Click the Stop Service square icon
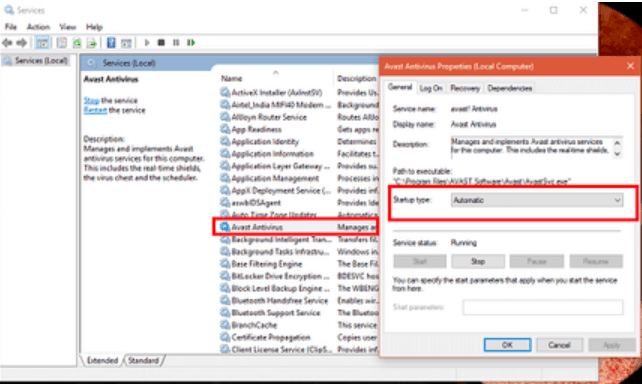The height and width of the screenshot is (384, 642). coord(161,42)
